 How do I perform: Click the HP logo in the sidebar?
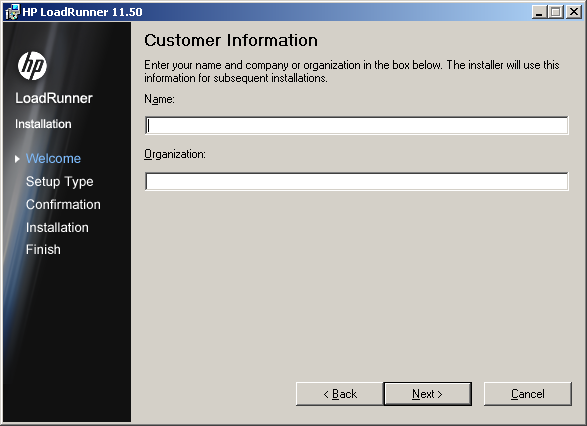tap(32, 66)
